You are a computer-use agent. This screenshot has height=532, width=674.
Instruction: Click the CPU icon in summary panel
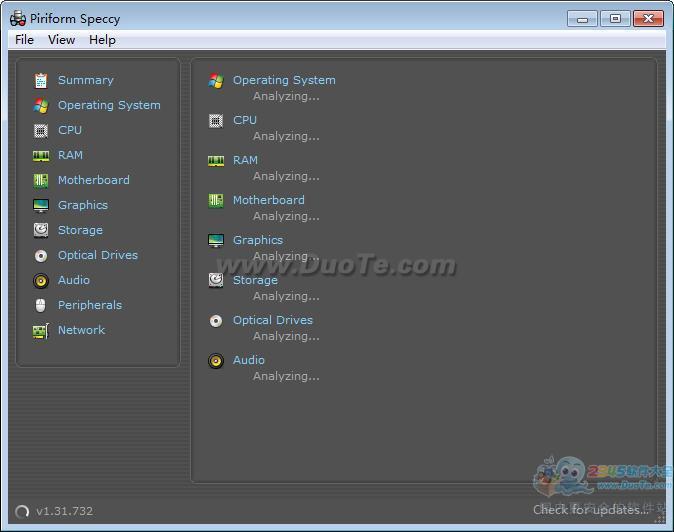point(216,121)
